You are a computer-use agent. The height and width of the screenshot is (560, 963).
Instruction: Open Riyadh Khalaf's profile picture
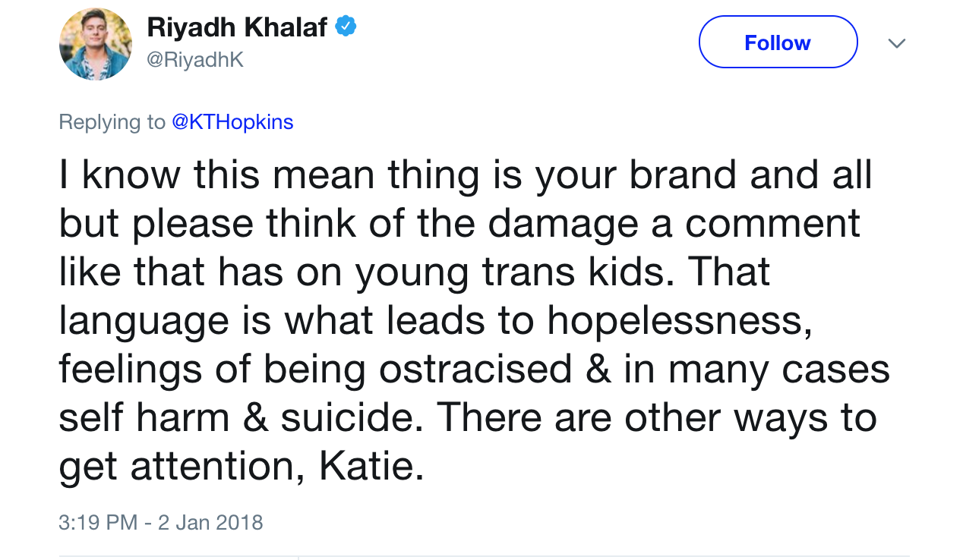[x=96, y=44]
